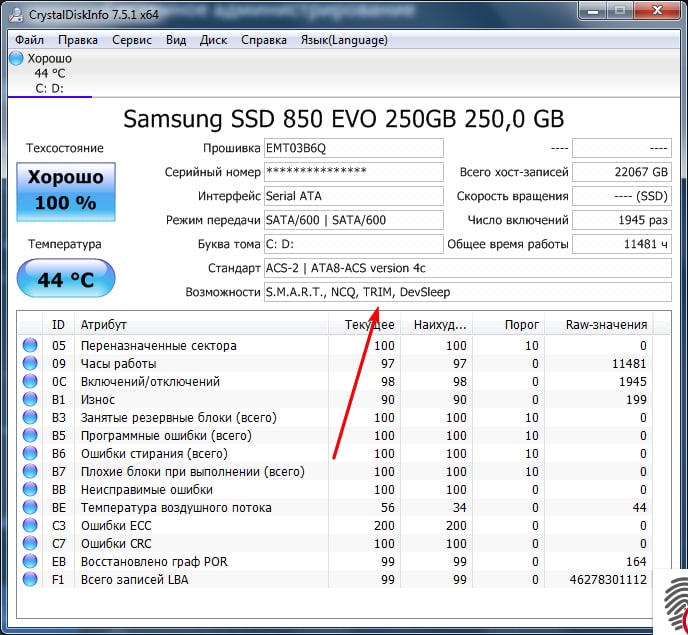This screenshot has width=688, height=635.
Task: Click the Буква тома field
Action: (x=354, y=244)
